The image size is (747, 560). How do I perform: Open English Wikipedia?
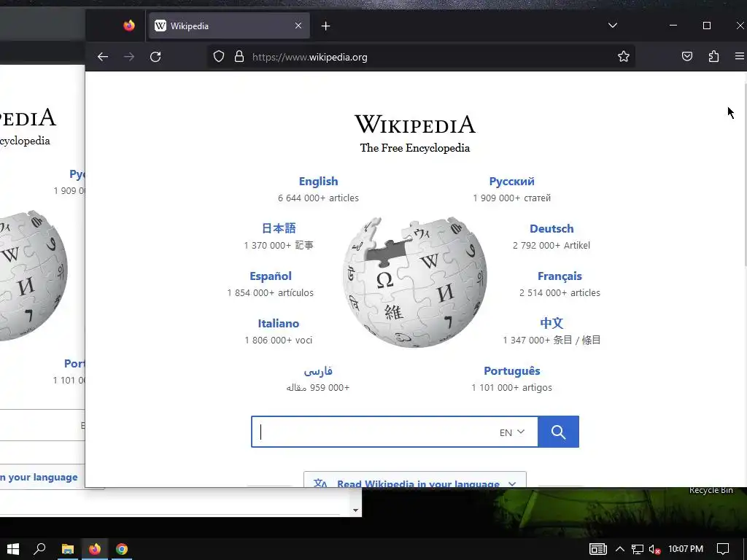[x=318, y=182]
